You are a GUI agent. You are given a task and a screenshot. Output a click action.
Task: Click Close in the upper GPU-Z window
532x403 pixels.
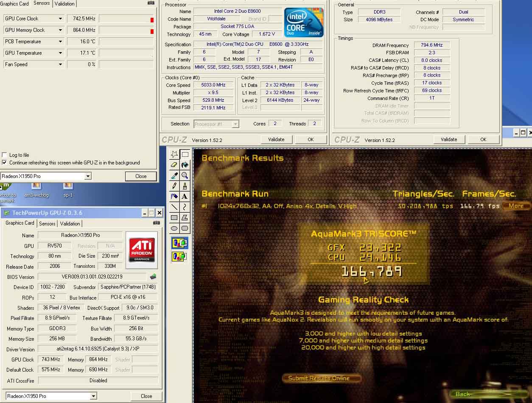(141, 176)
